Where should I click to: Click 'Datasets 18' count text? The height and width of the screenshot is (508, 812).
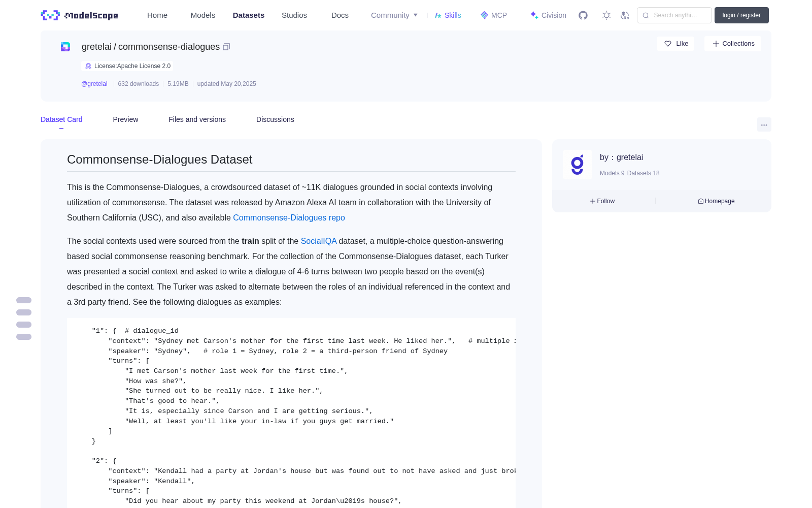pyautogui.click(x=644, y=173)
